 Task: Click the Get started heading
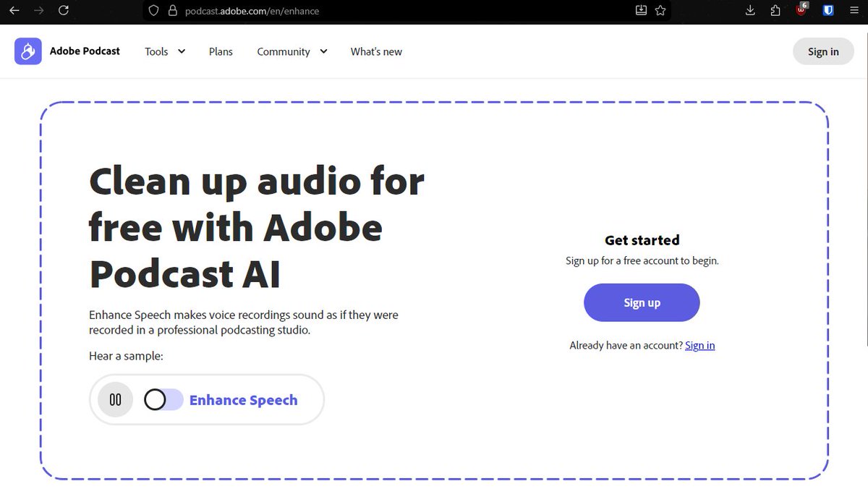[x=642, y=240]
